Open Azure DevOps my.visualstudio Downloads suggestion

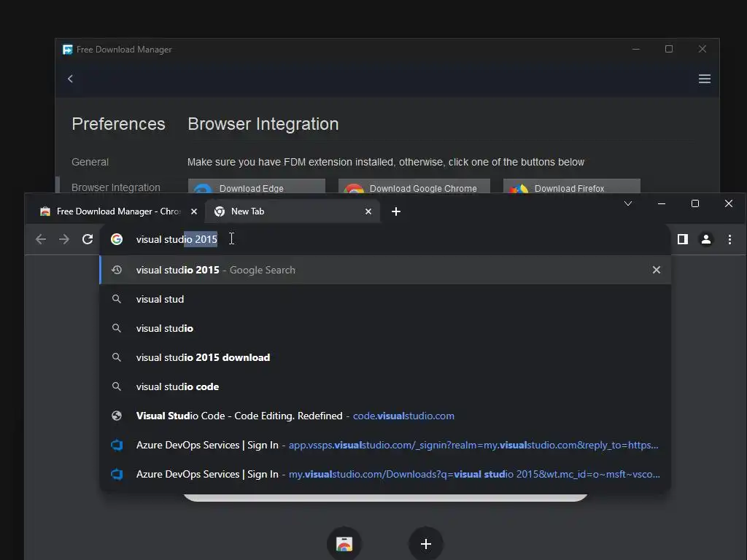(385, 474)
